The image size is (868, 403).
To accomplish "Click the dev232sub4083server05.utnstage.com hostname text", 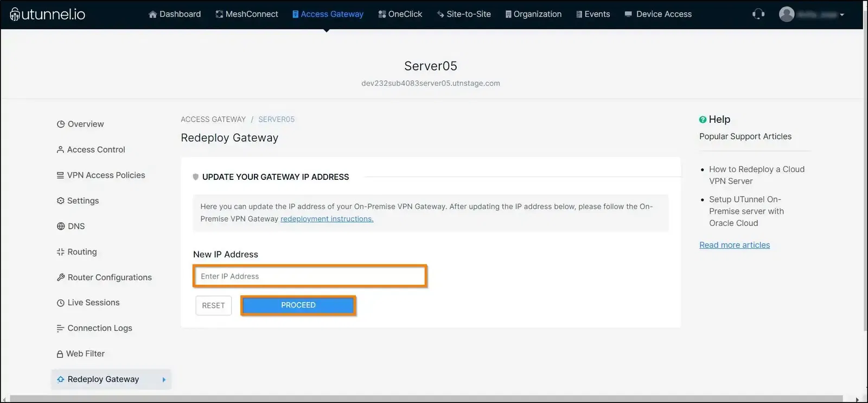I will point(431,83).
